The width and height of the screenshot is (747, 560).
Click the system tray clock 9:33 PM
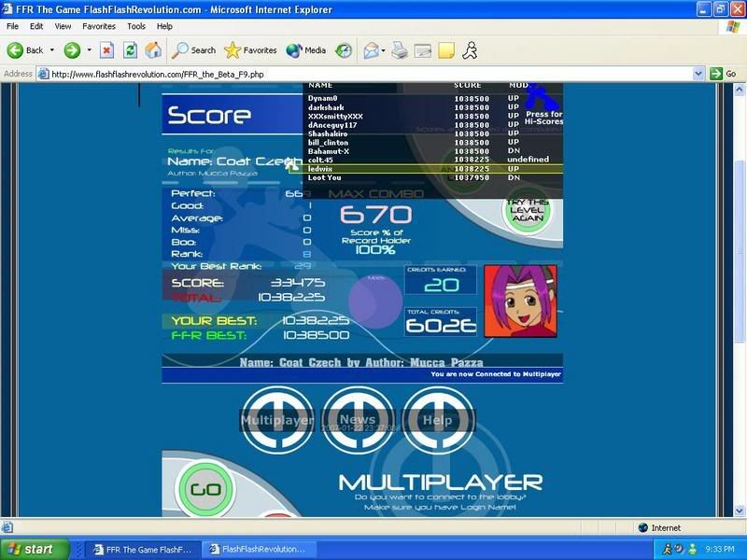click(x=720, y=549)
